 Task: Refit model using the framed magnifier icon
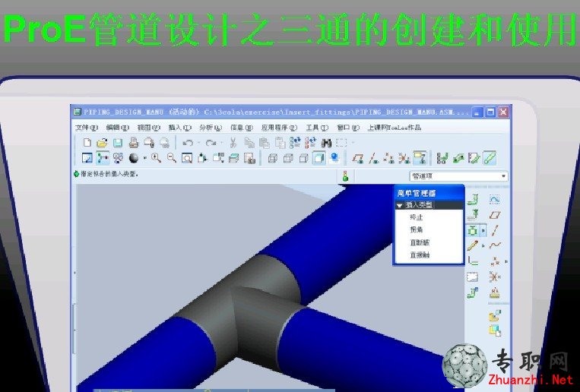(187, 158)
